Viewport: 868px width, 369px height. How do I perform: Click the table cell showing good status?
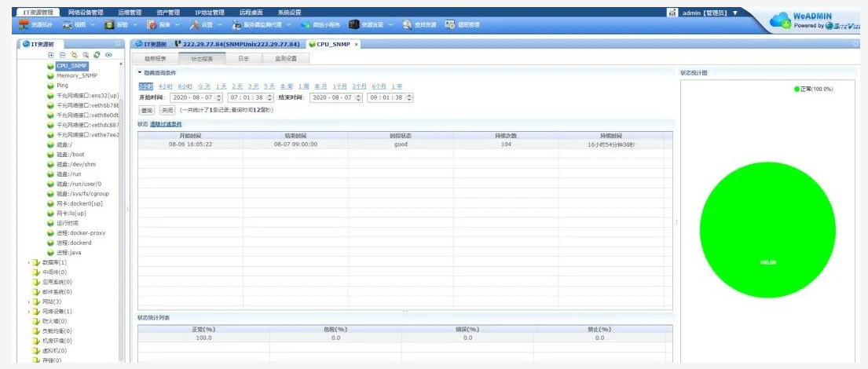[401, 144]
